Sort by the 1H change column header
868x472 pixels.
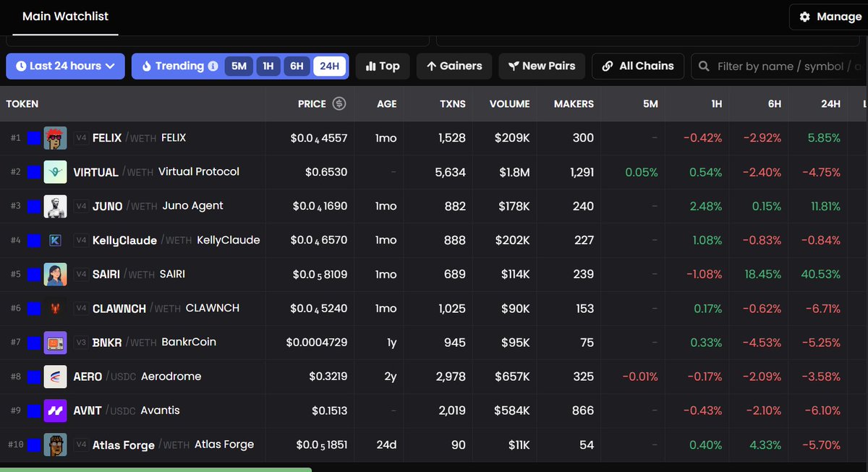coord(716,104)
